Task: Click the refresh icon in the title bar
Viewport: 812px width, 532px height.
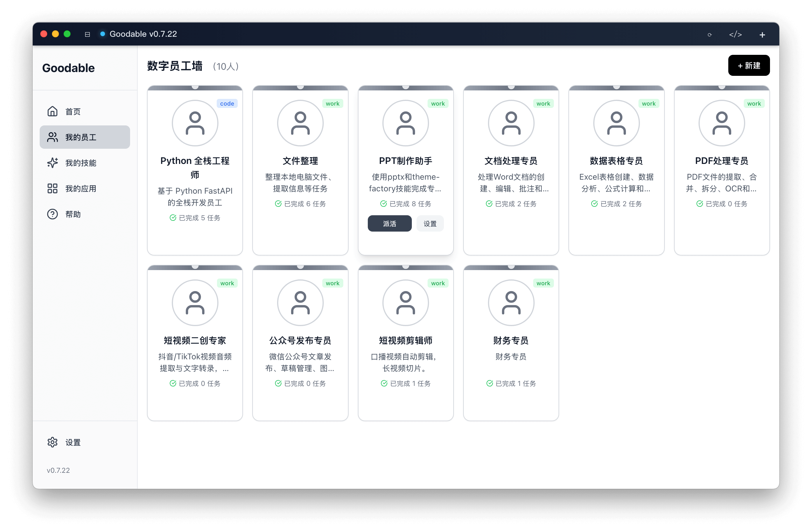Action: (x=709, y=34)
